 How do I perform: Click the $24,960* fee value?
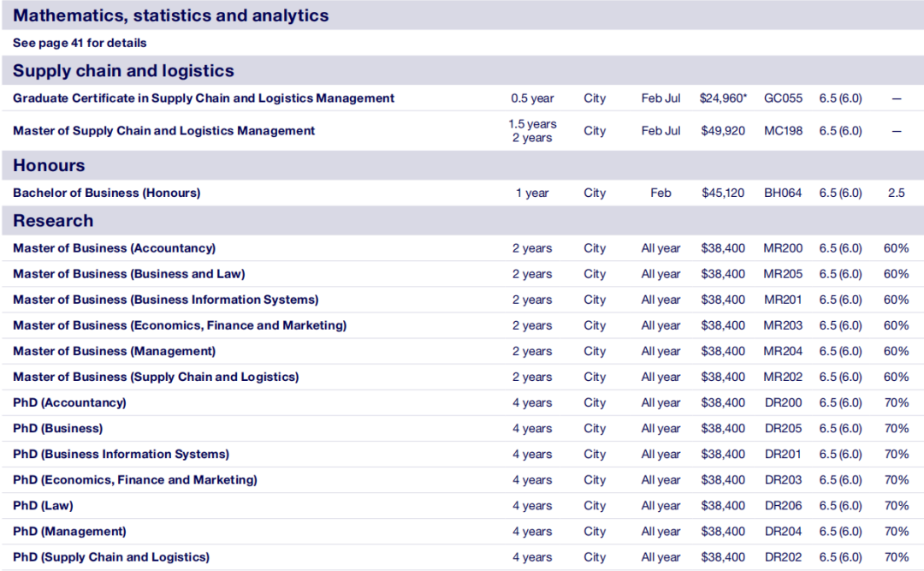coord(723,98)
